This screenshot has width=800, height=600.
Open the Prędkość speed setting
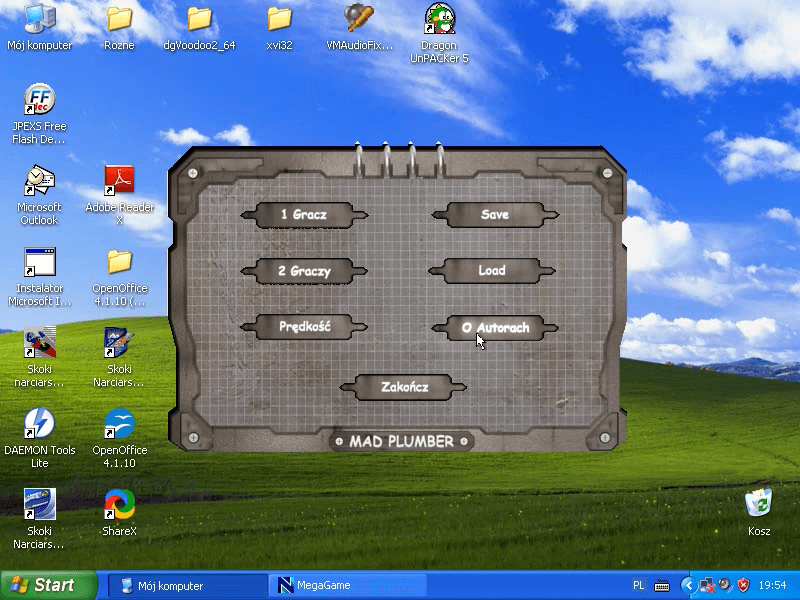pos(304,327)
